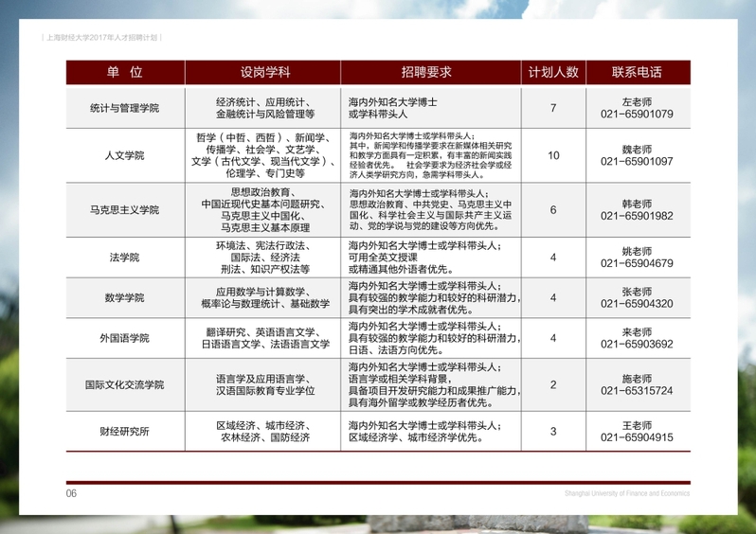Click the page title 上海财经大学2017年人才招聘计划
Image resolution: width=756 pixels, height=534 pixels.
tap(103, 37)
